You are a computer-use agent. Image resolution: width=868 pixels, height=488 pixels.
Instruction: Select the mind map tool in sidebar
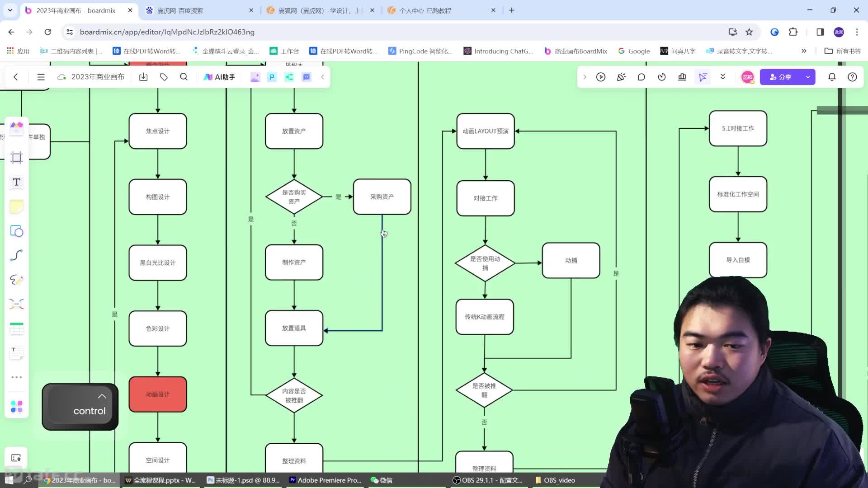[x=17, y=304]
